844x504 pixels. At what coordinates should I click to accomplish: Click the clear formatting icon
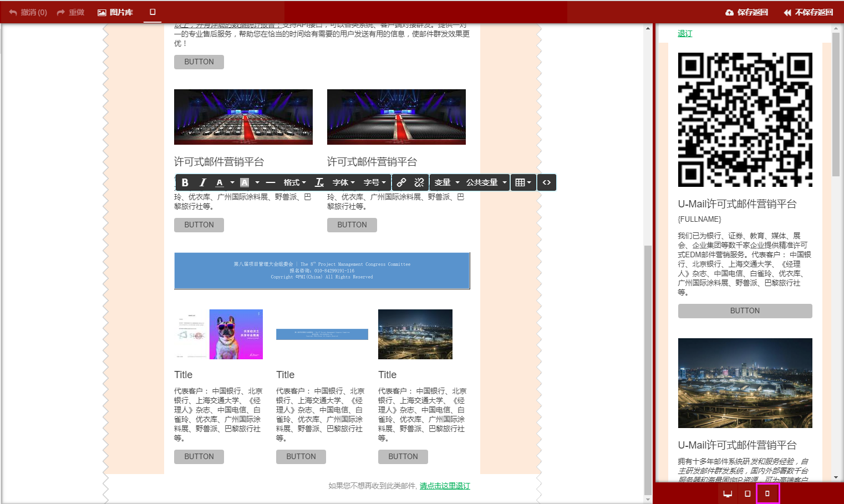[319, 182]
